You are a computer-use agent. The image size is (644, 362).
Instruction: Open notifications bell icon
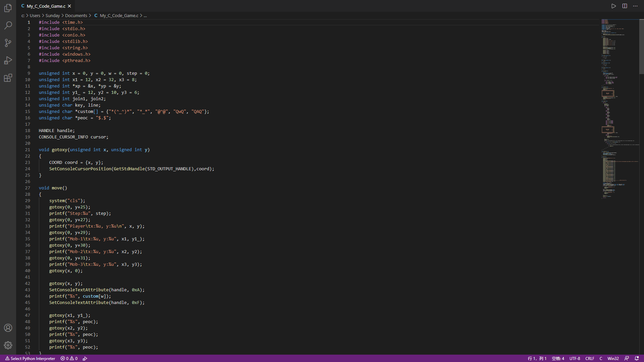click(x=637, y=358)
